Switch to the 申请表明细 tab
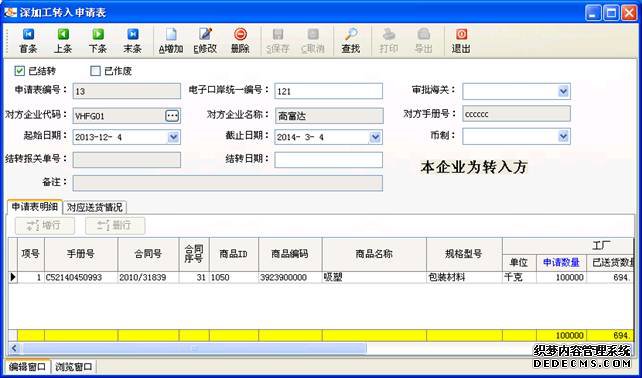 (x=34, y=207)
